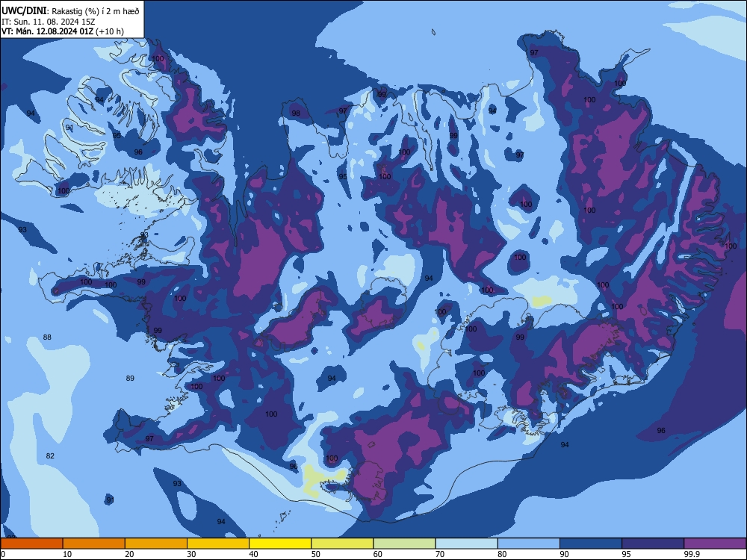Select the bright yellow 40–50 legend band
Image resolution: width=747 pixels, height=560 pixels.
click(280, 544)
